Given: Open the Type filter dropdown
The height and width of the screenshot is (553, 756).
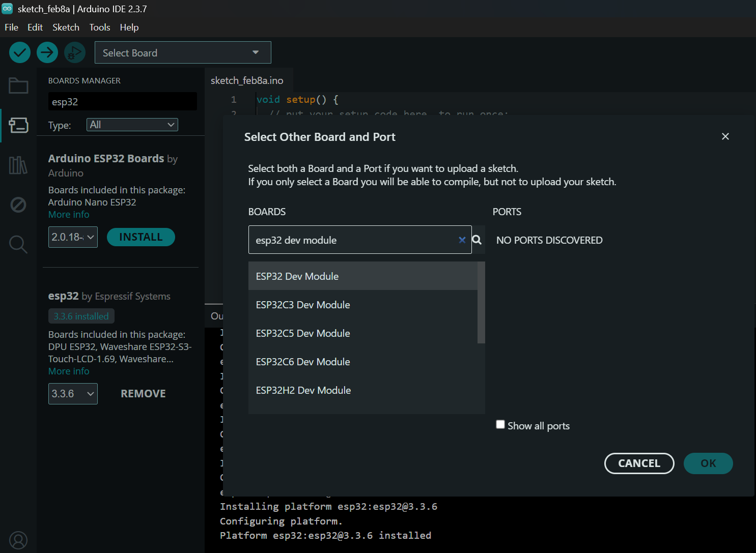Looking at the screenshot, I should tap(132, 125).
